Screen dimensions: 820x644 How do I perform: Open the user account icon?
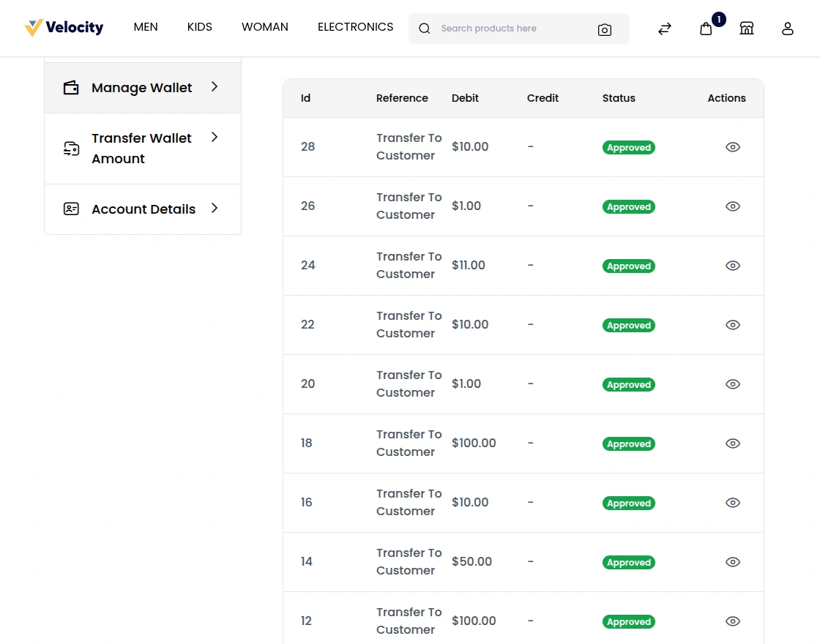tap(788, 29)
